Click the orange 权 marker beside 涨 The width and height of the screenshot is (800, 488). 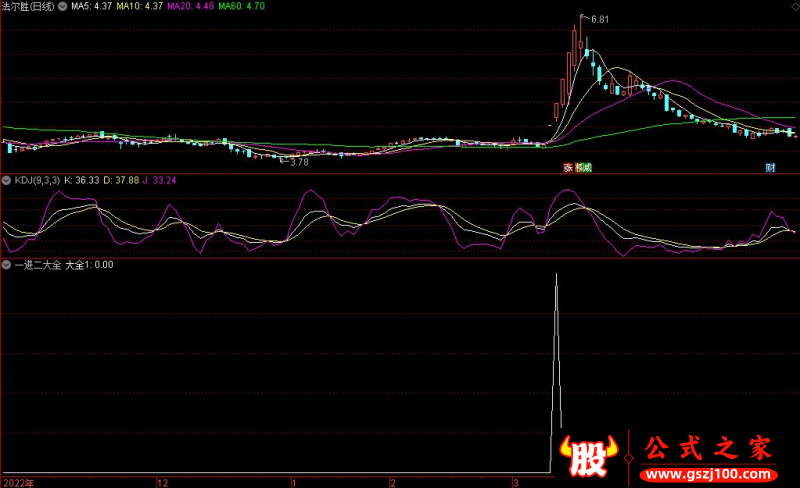[x=577, y=167]
